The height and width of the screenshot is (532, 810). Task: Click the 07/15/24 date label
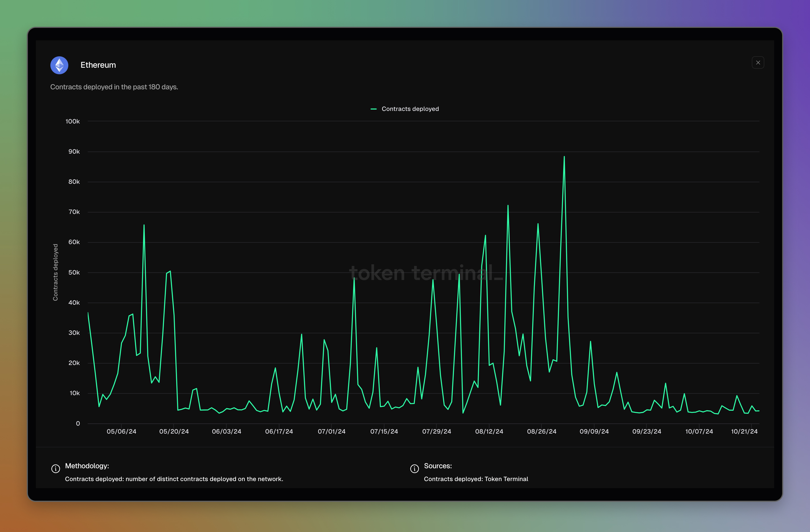[384, 431]
